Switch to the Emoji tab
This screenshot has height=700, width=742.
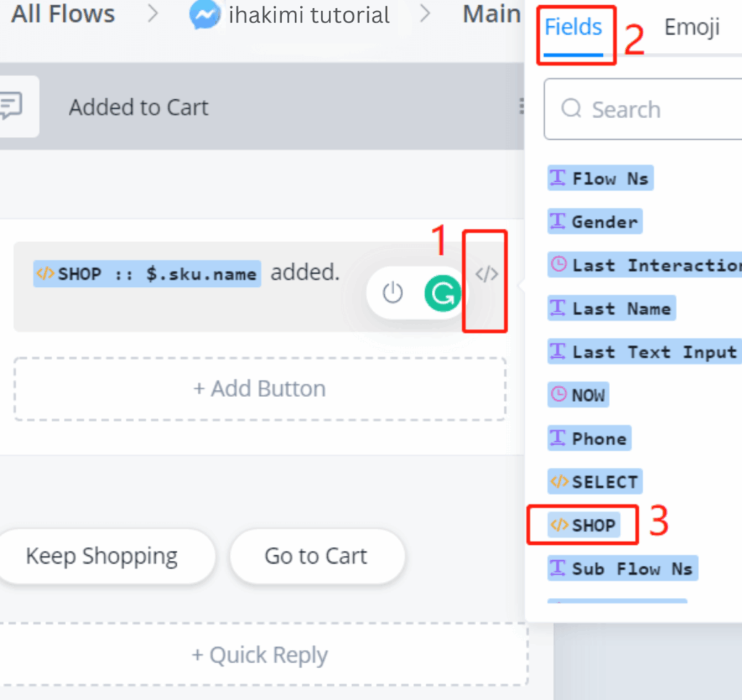click(691, 28)
